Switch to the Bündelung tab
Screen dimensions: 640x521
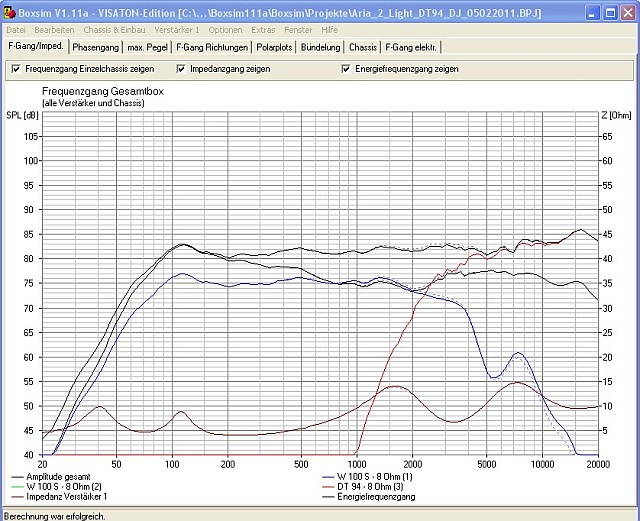320,47
